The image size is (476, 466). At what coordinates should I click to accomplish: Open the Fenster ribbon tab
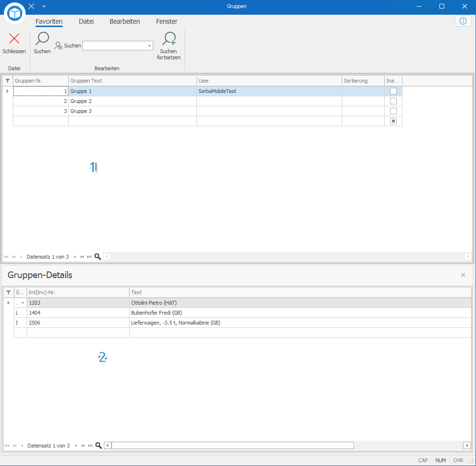click(167, 21)
